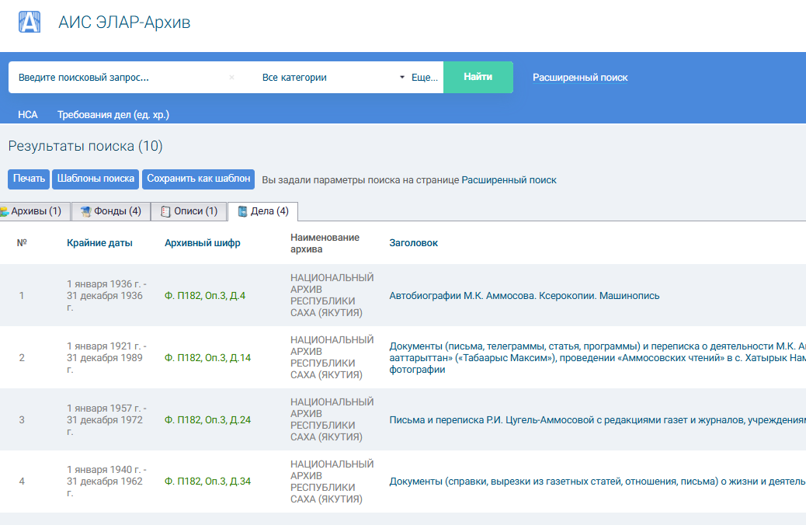The width and height of the screenshot is (806, 532).
Task: Click the Описи tab icon
Action: [x=165, y=211]
